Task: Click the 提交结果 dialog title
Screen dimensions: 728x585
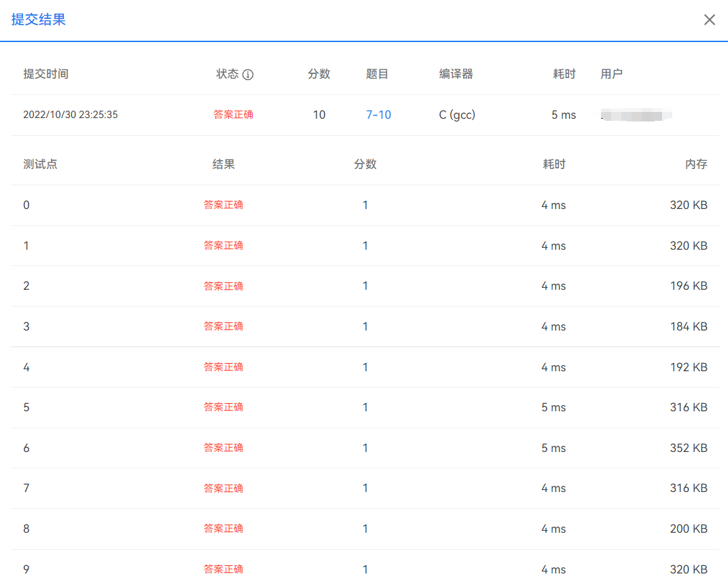Action: pos(38,19)
